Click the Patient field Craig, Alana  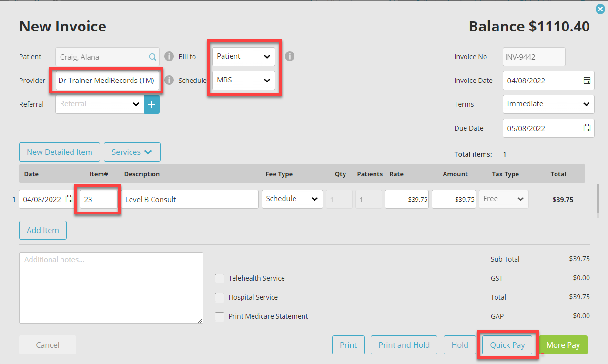(x=107, y=57)
